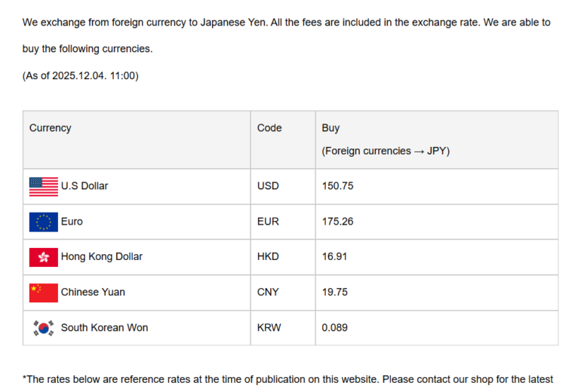Click the South Korean Won label

pyautogui.click(x=104, y=327)
